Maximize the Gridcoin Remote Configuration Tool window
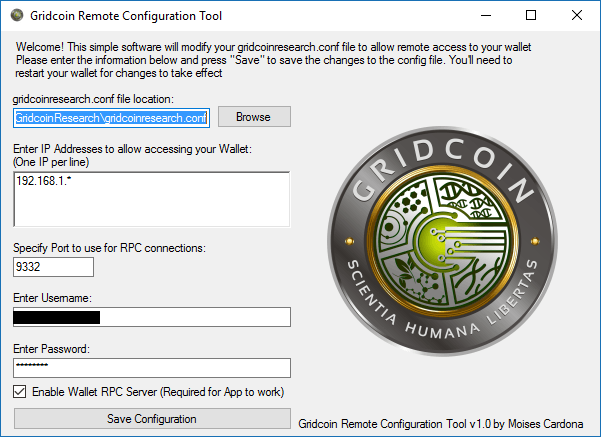This screenshot has height=437, width=601. pos(531,15)
